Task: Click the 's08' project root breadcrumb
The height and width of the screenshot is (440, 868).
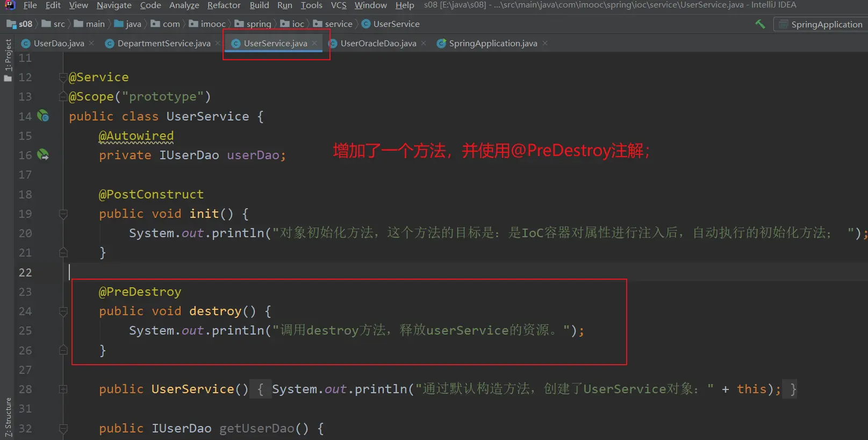Action: 25,24
